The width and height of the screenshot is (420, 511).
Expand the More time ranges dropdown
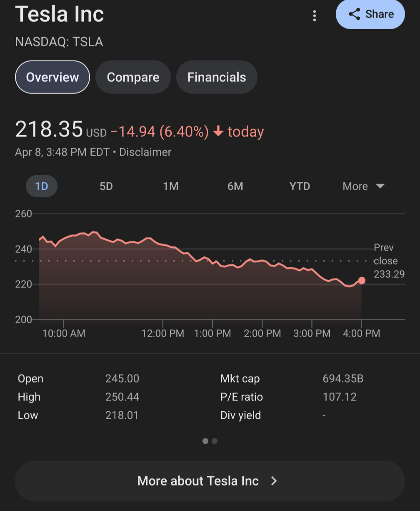click(x=363, y=186)
